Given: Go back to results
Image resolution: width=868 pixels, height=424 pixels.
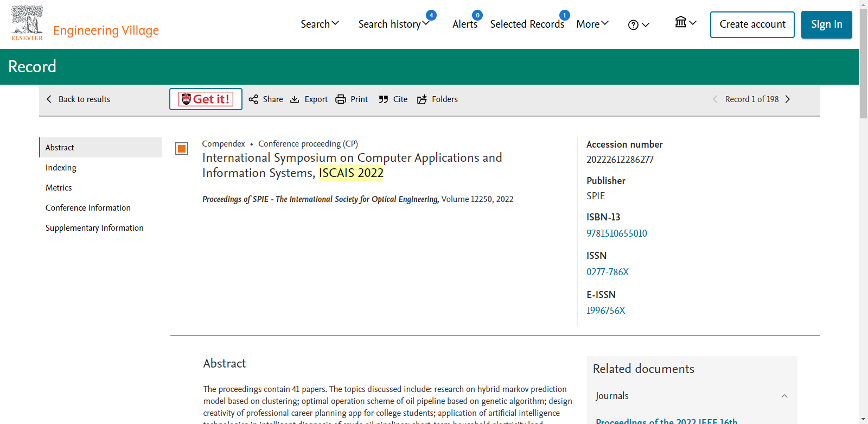Looking at the screenshot, I should click(78, 99).
